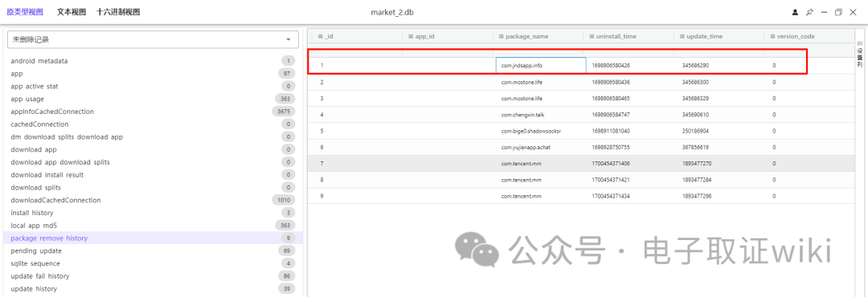Switch to 文本视图 tab
The height and width of the screenshot is (297, 868).
pyautogui.click(x=72, y=11)
